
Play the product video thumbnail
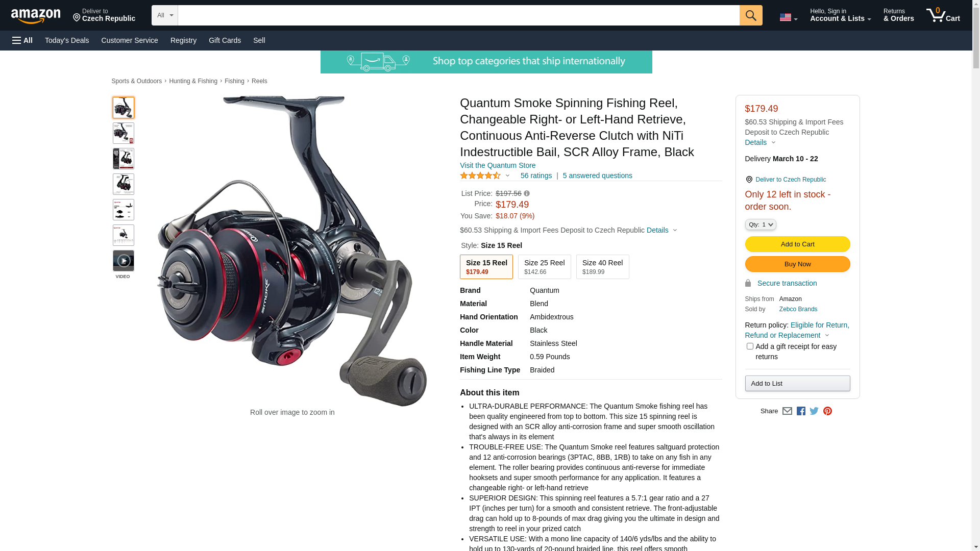point(124,261)
